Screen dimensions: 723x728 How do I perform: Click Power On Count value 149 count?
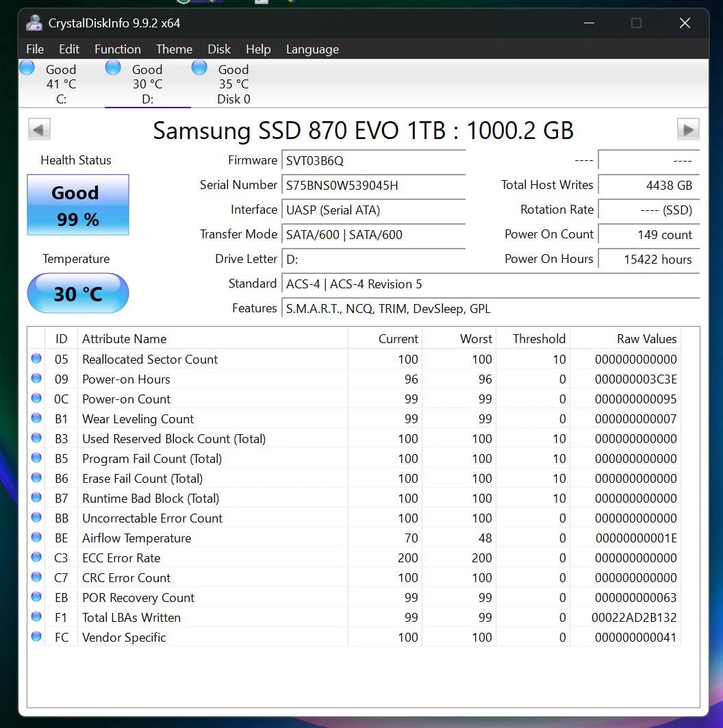(649, 234)
